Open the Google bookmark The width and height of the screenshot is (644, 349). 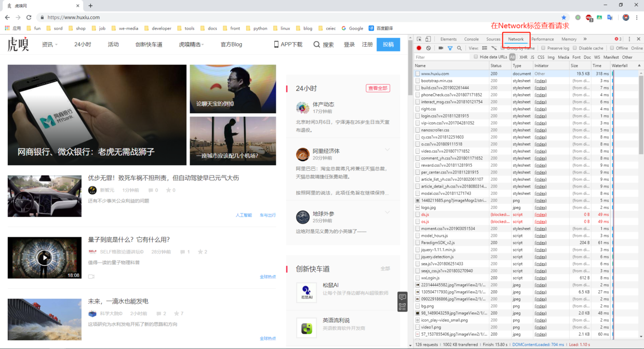coord(352,28)
